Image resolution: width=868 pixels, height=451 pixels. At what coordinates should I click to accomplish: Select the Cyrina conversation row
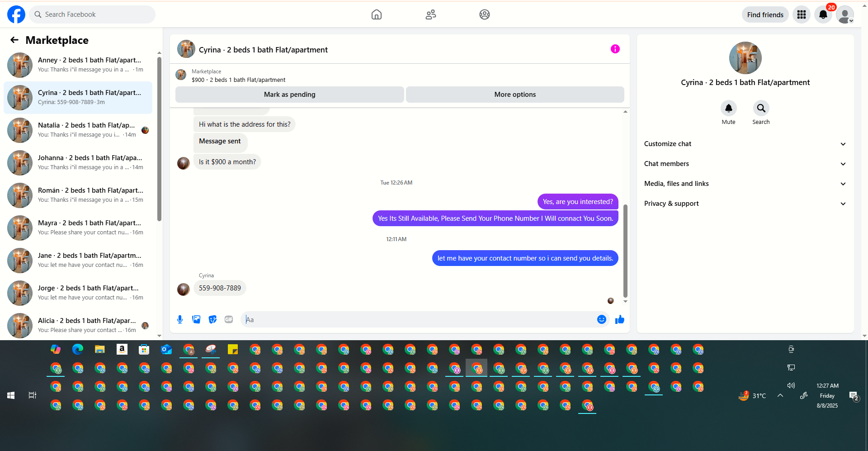tap(78, 98)
